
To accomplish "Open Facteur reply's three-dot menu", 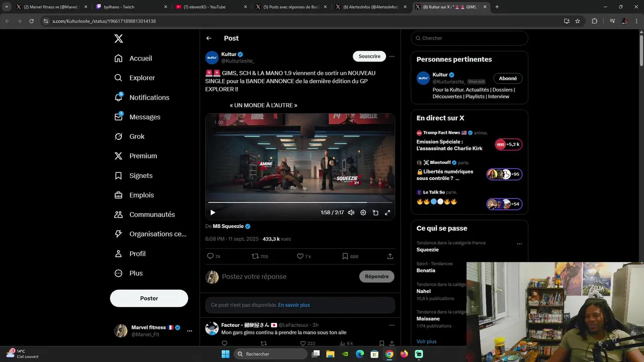I will coord(391,325).
